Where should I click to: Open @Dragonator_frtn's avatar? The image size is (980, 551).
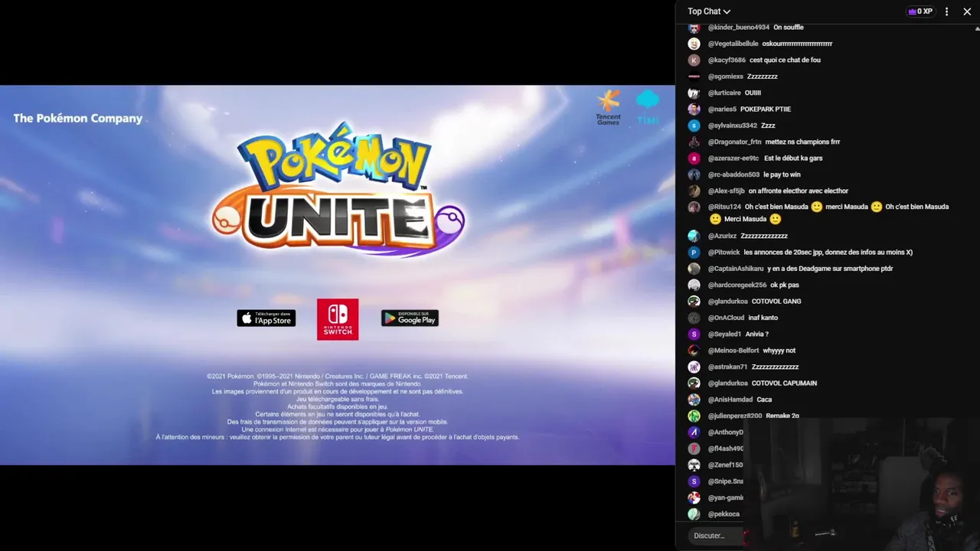[x=694, y=142]
